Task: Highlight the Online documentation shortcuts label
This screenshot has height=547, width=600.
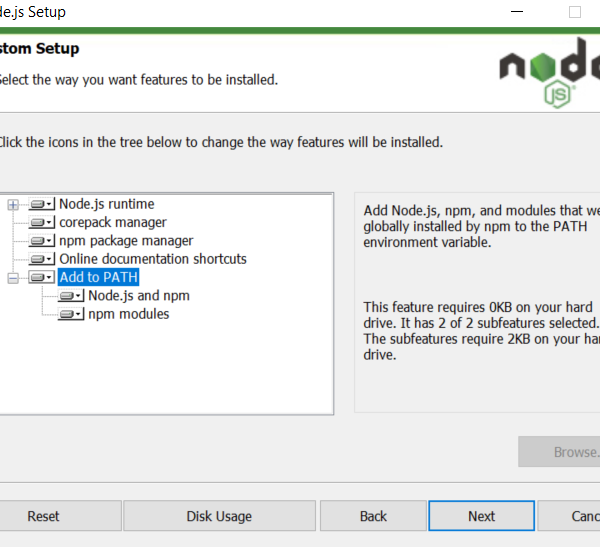Action: point(152,258)
